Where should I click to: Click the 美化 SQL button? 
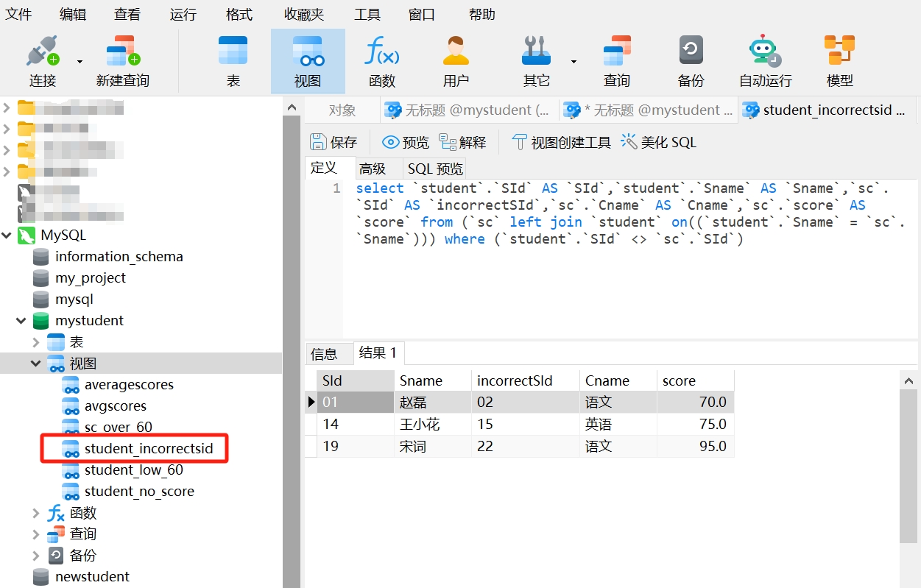(659, 142)
